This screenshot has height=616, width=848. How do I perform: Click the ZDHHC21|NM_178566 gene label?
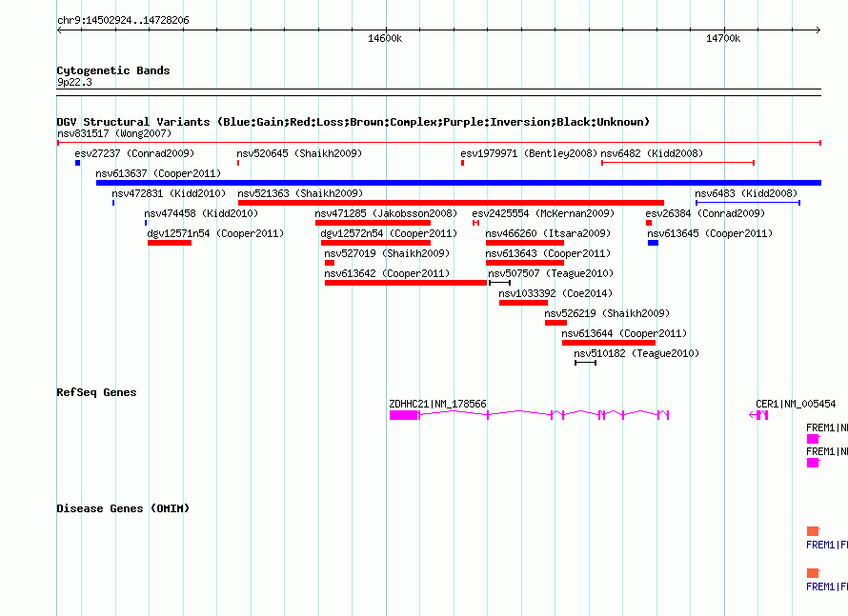click(437, 405)
